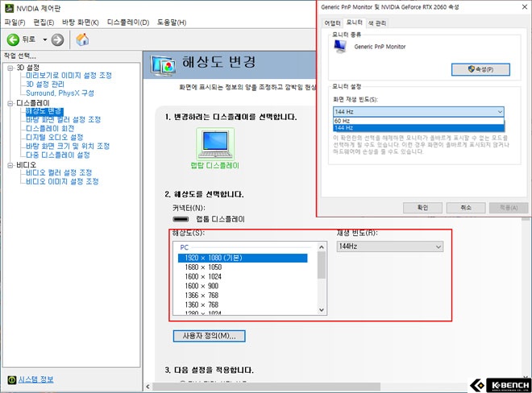
Task: Click 확인 in monitor properties dialog
Action: (422, 208)
